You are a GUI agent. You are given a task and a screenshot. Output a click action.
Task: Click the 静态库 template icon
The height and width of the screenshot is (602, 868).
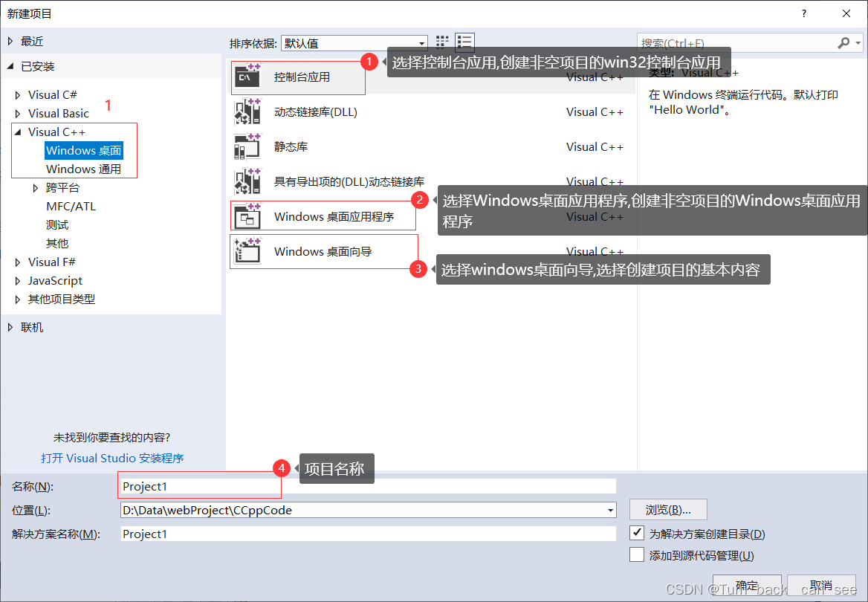(247, 146)
